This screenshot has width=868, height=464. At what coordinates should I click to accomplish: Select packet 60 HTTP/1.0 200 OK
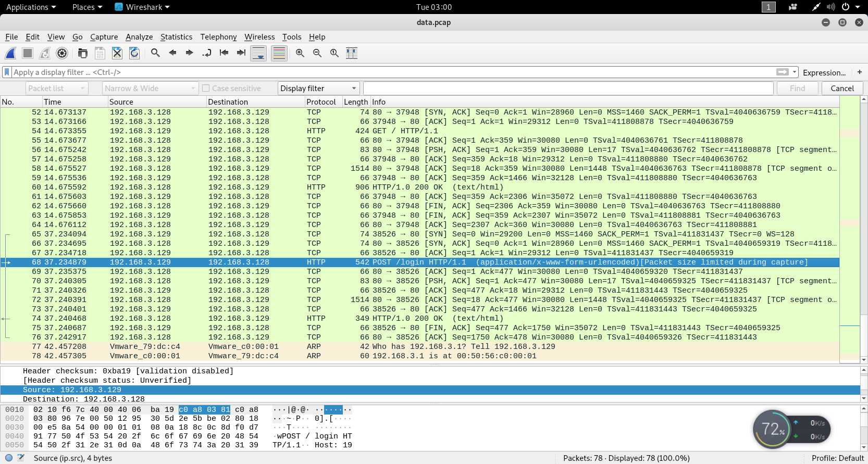[419, 187]
